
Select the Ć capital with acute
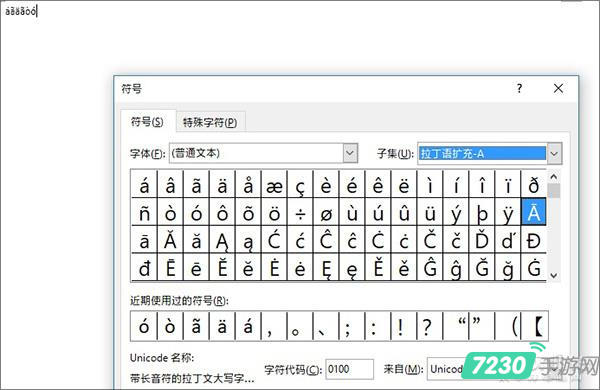274,240
